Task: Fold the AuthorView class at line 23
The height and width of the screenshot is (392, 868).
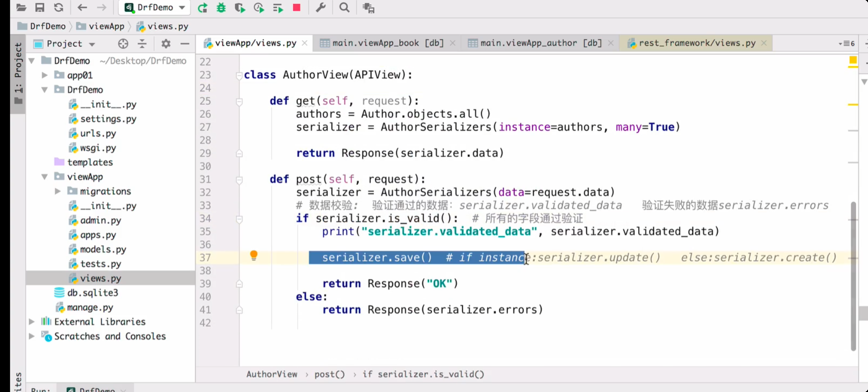Action: [239, 75]
